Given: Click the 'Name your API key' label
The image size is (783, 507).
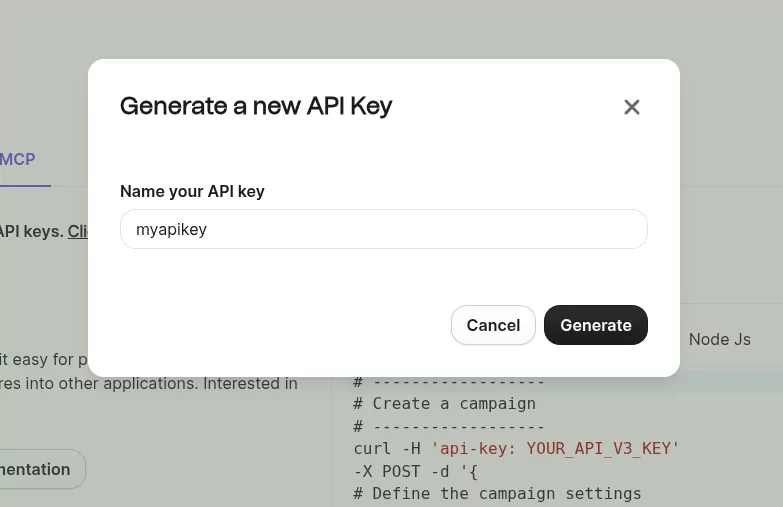Looking at the screenshot, I should click(192, 191).
